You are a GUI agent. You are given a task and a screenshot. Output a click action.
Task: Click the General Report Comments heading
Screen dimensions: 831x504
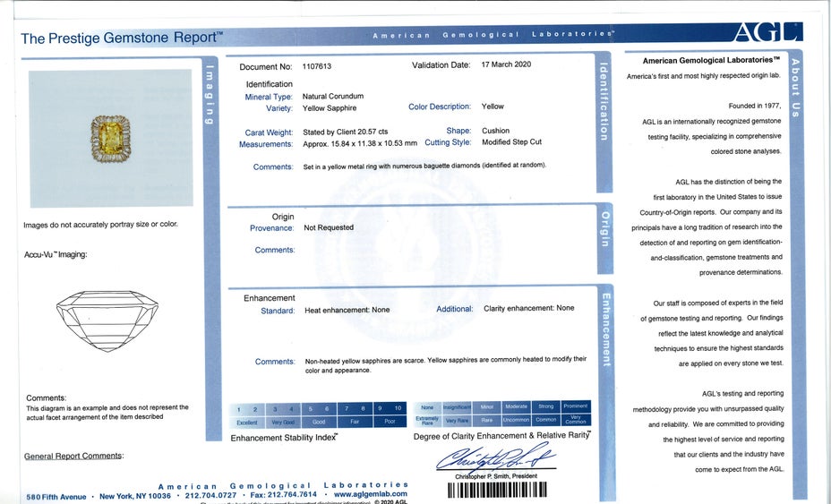[x=73, y=457]
